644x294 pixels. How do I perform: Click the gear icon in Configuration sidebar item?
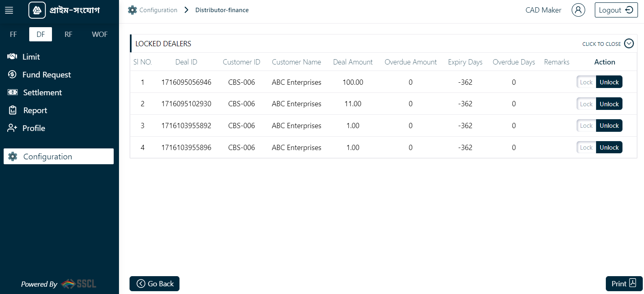13,157
